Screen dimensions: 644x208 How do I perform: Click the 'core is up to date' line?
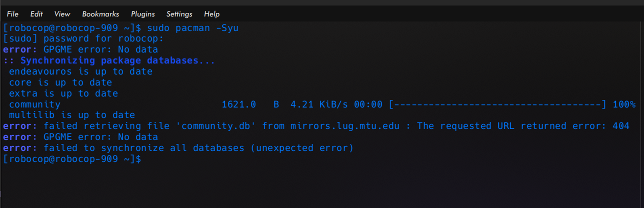pyautogui.click(x=60, y=82)
